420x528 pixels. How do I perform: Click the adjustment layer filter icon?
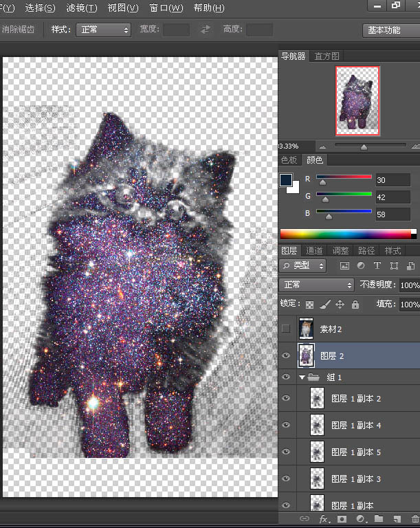361,265
